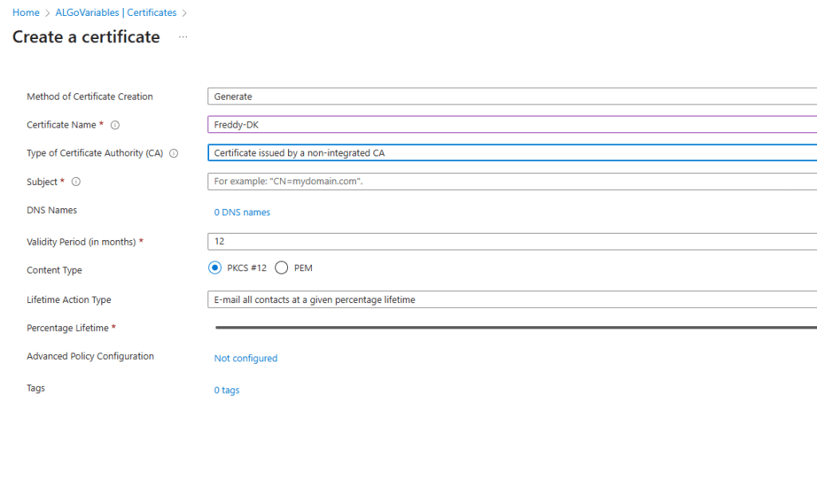Click breadcrumb chevron after Home

pyautogui.click(x=47, y=13)
